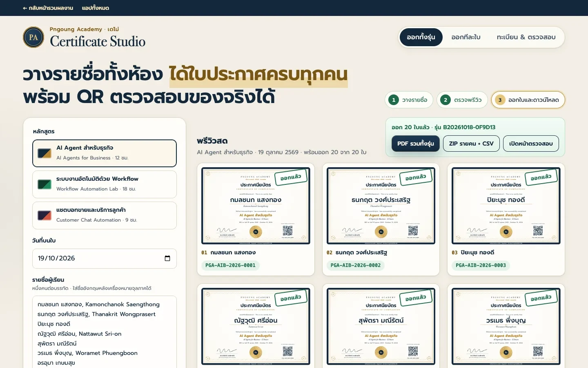588x368 pixels.
Task: Click เปิดหน้าตรวจสอบ button
Action: (x=531, y=144)
